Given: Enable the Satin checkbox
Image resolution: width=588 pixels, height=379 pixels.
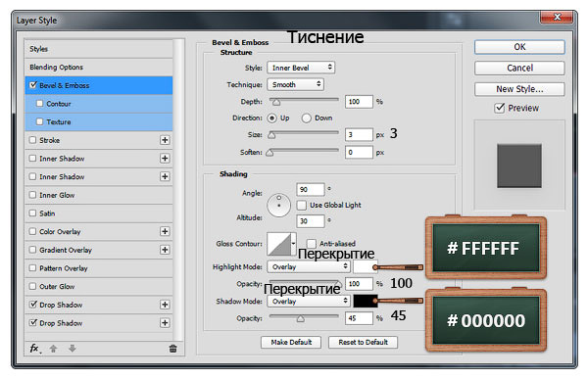Looking at the screenshot, I should pos(32,213).
